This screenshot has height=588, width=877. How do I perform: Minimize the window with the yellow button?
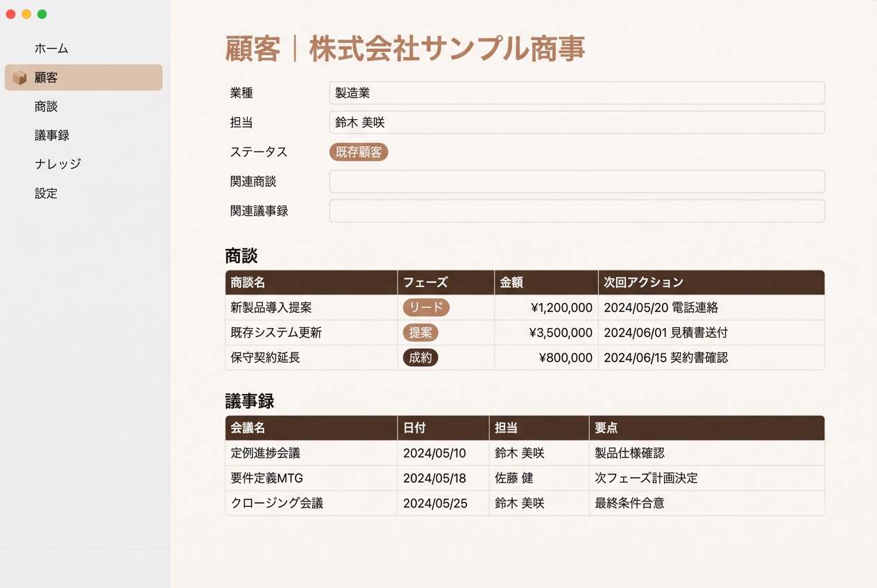pos(26,14)
